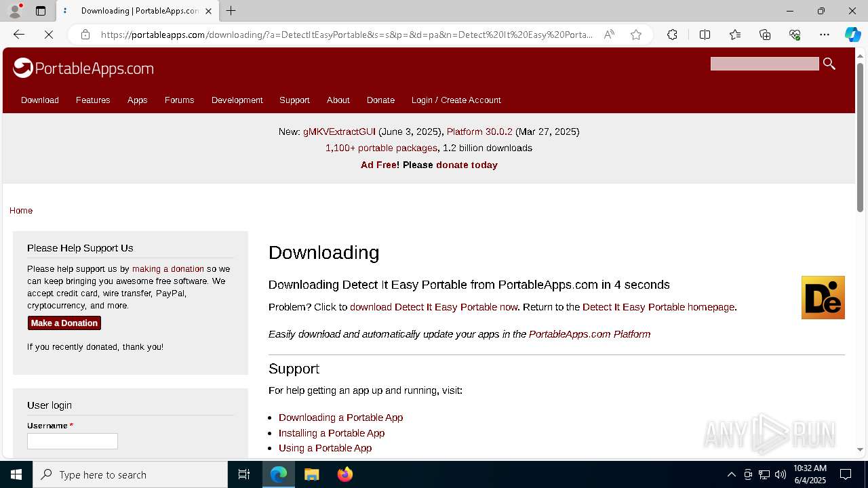The image size is (868, 488).
Task: Open the Development menu item
Action: tap(237, 100)
